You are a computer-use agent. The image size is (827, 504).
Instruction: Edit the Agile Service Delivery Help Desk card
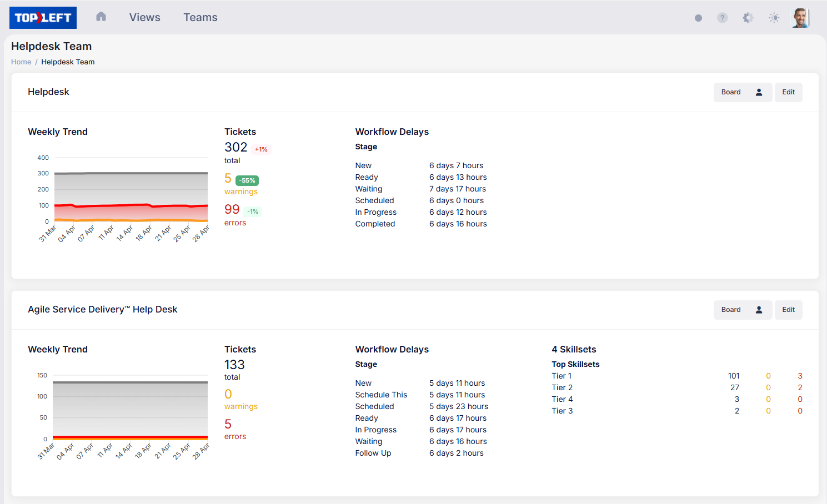(789, 310)
